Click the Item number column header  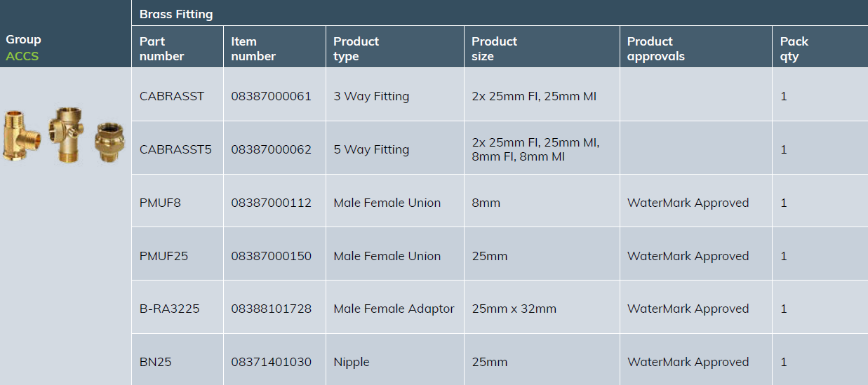coord(253,48)
